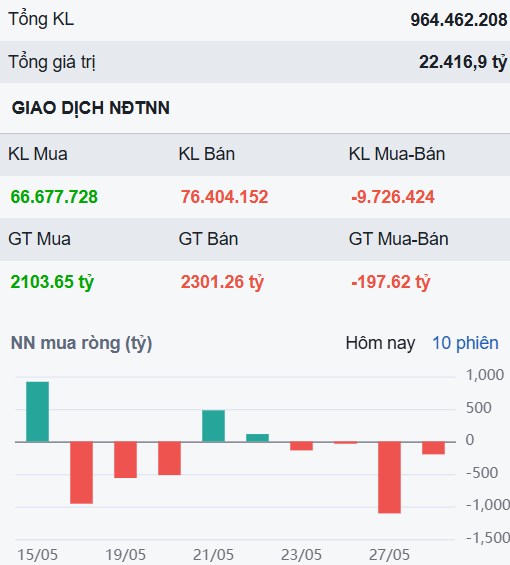The width and height of the screenshot is (510, 565).
Task: Click the 27/05 axis date label
Action: 389,555
